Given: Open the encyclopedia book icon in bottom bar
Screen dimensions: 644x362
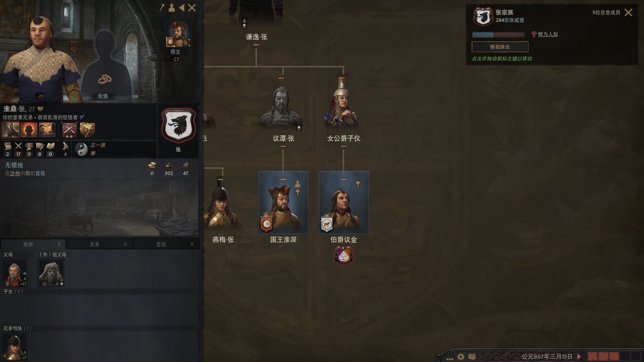Looking at the screenshot, I should tap(472, 357).
